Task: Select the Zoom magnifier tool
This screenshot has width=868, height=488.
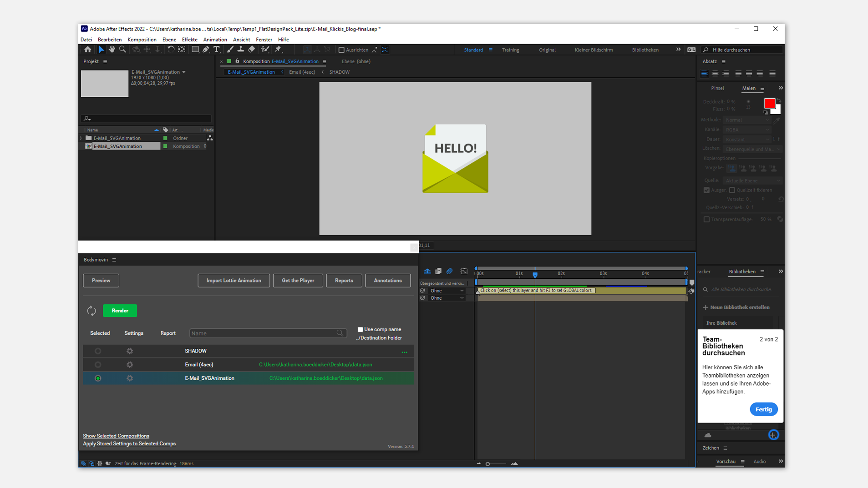Action: click(x=122, y=50)
